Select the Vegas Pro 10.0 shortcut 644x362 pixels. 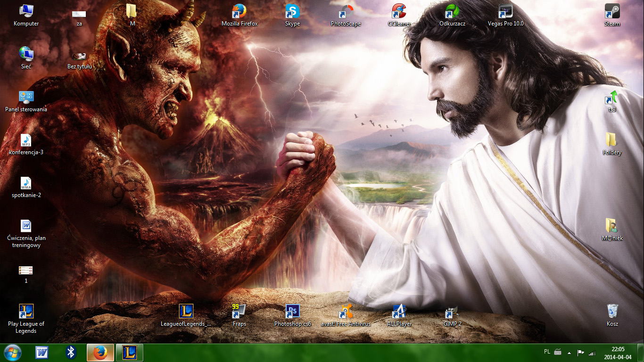click(505, 15)
